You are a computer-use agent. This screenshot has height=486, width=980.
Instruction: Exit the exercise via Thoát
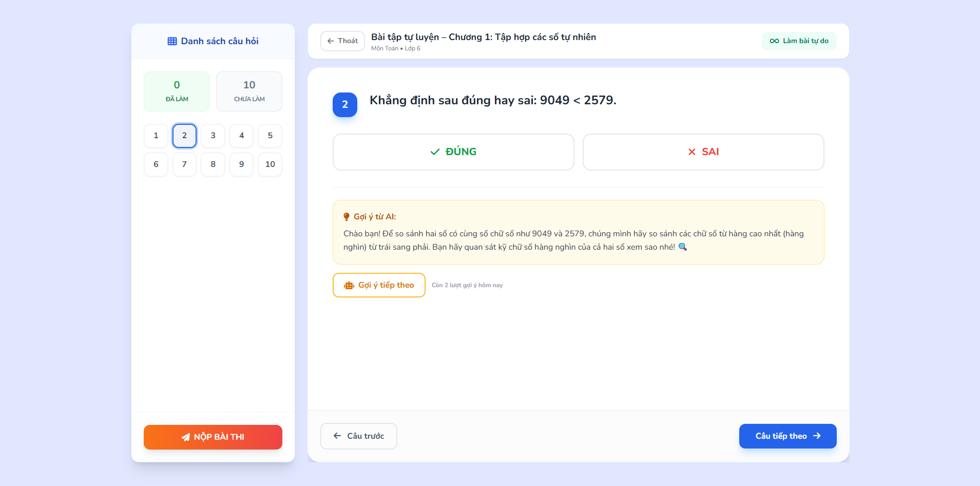point(342,41)
